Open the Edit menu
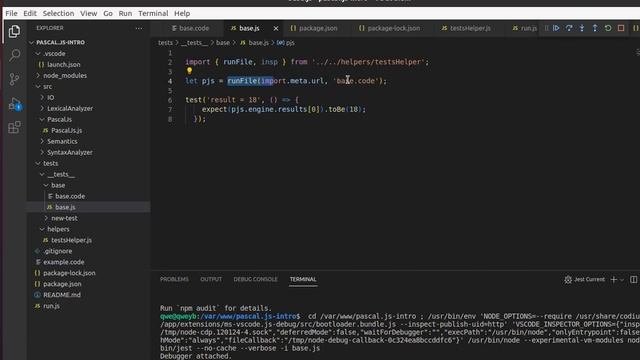 [30, 13]
